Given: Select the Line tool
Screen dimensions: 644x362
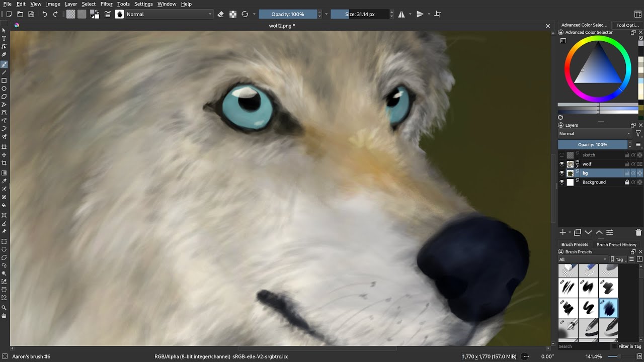Looking at the screenshot, I should pyautogui.click(x=4, y=72).
